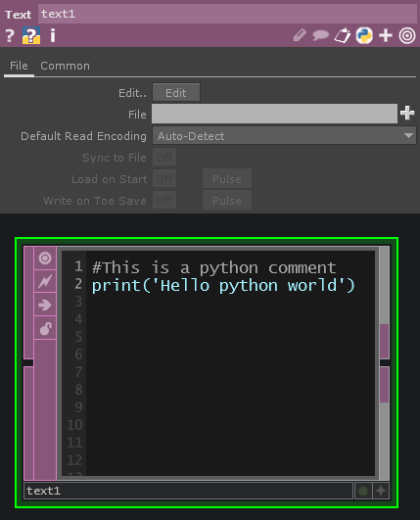The height and width of the screenshot is (520, 420).
Task: Toggle viewer active circle flag on node
Action: (45, 258)
